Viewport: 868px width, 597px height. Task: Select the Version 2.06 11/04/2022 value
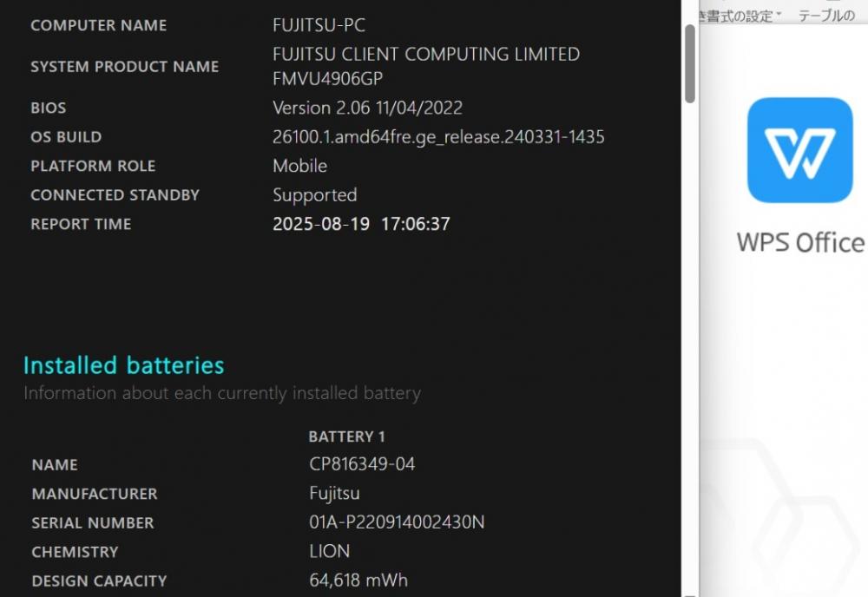(x=367, y=108)
